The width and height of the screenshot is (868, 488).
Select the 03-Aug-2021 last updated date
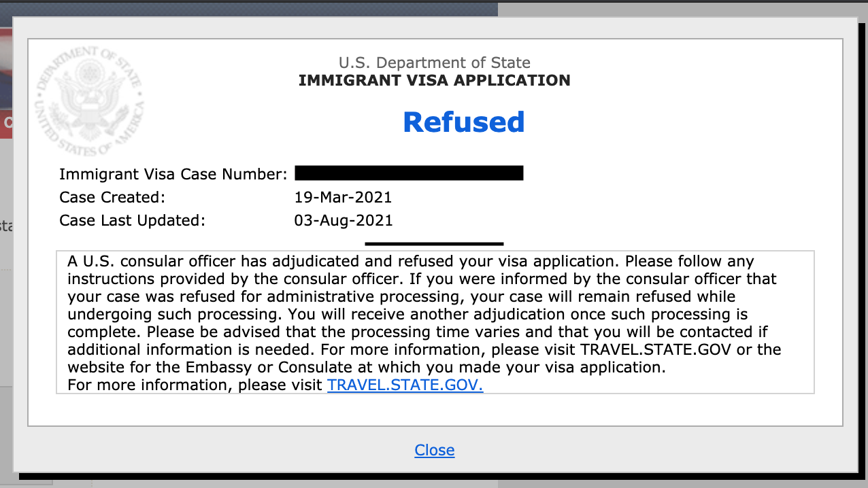click(x=344, y=221)
